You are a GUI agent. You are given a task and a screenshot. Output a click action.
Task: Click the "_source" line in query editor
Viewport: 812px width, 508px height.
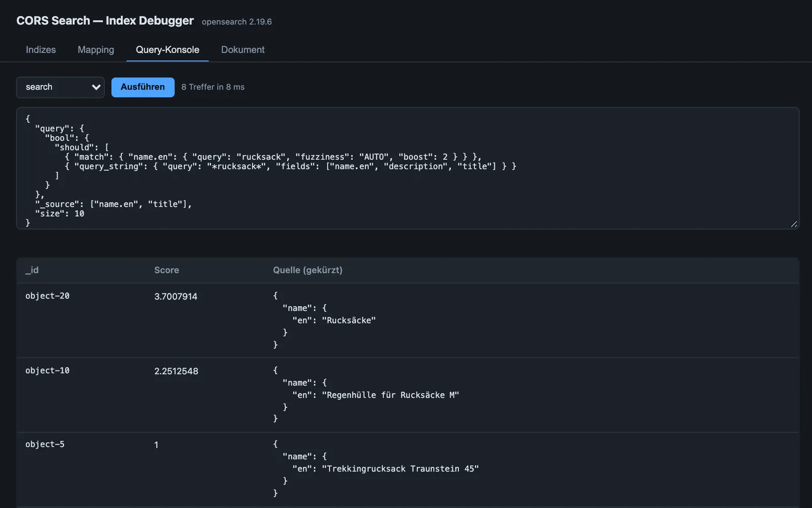tap(113, 204)
